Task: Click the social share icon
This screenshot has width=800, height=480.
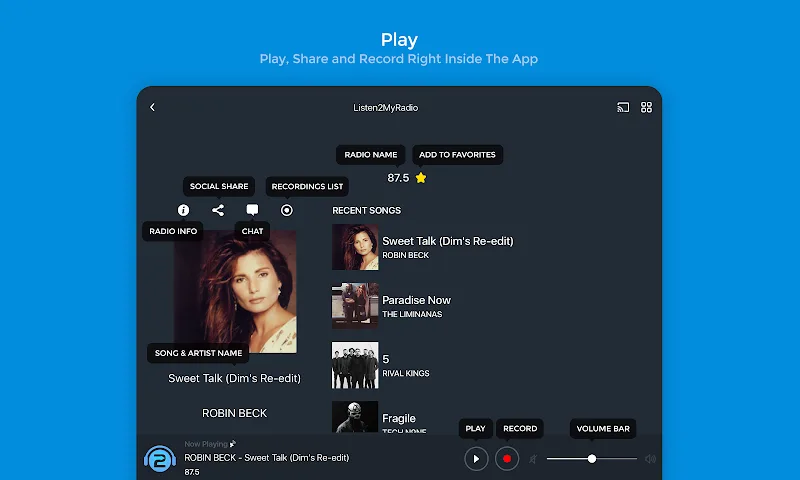Action: (218, 210)
